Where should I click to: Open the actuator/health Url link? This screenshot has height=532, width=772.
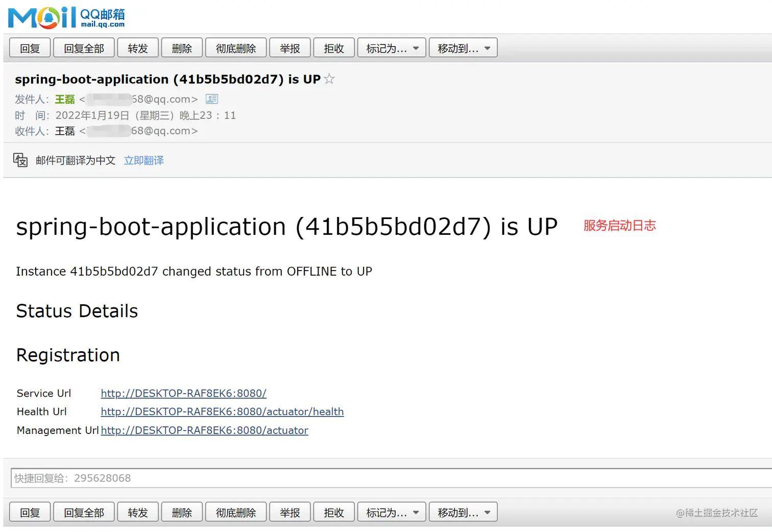pos(222,412)
